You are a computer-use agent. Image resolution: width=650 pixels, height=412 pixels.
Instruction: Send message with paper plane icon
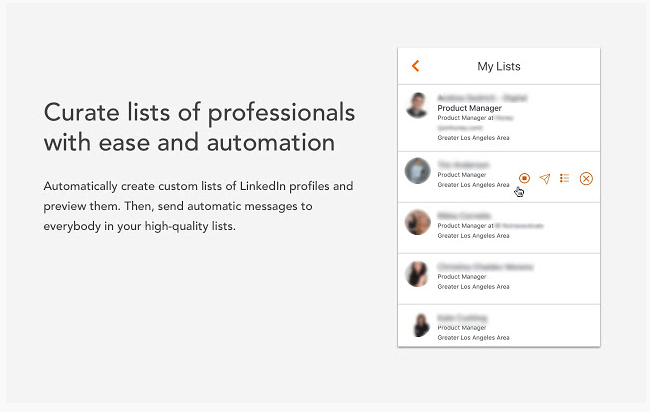(545, 179)
